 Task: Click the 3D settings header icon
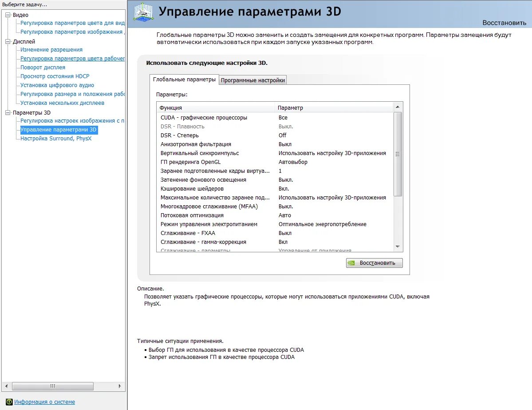[x=143, y=12]
